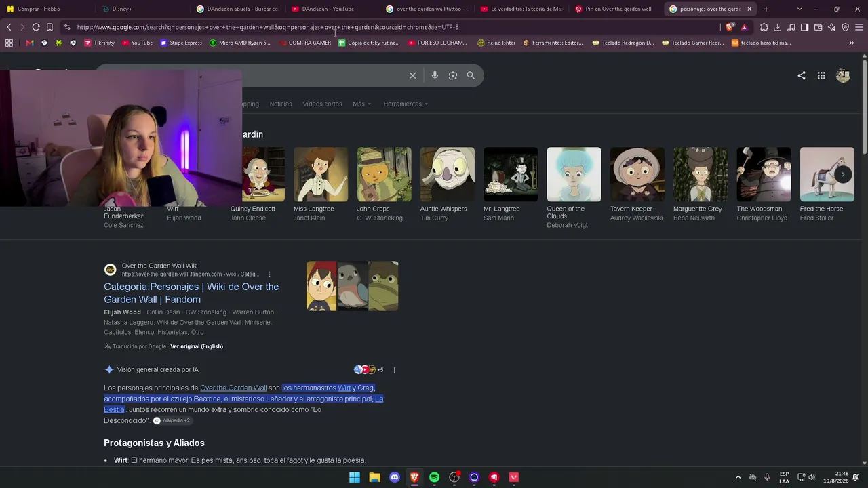This screenshot has width=868, height=488.
Task: Switch to the Comprar - Habbo tab
Action: coord(47,9)
